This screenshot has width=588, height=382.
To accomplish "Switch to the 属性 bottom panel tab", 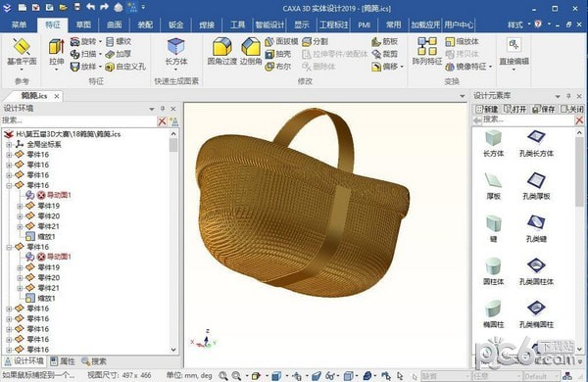I will pos(63,361).
